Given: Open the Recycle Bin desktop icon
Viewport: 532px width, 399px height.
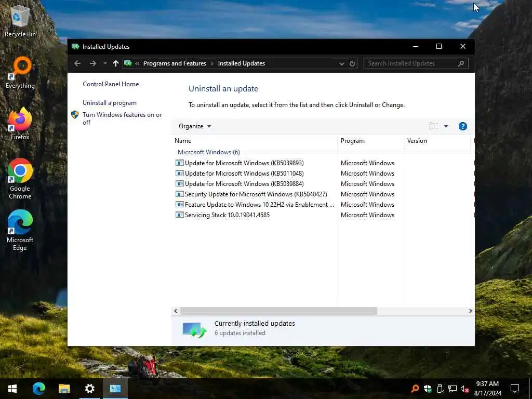Looking at the screenshot, I should pos(20,21).
